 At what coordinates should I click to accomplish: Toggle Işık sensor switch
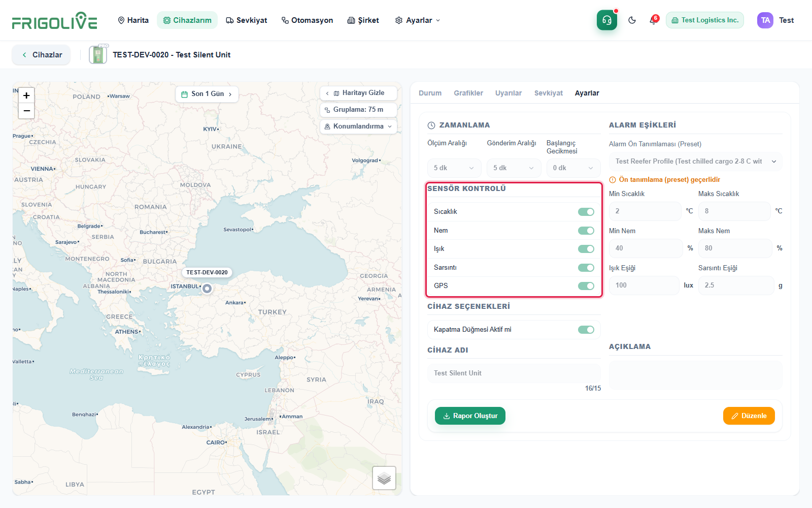586,249
